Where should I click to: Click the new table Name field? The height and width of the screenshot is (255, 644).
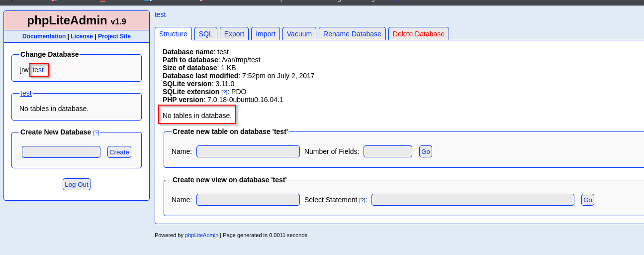click(248, 151)
